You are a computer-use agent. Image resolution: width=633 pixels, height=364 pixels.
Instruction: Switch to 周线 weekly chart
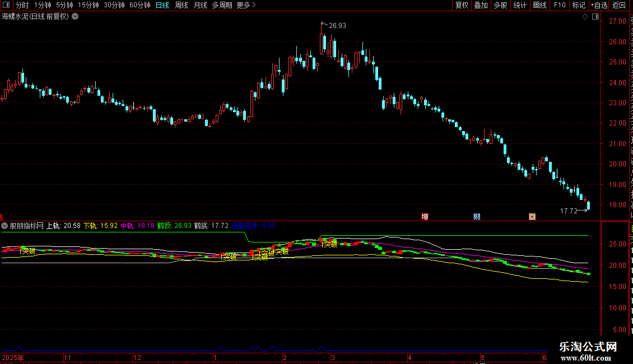pyautogui.click(x=181, y=5)
